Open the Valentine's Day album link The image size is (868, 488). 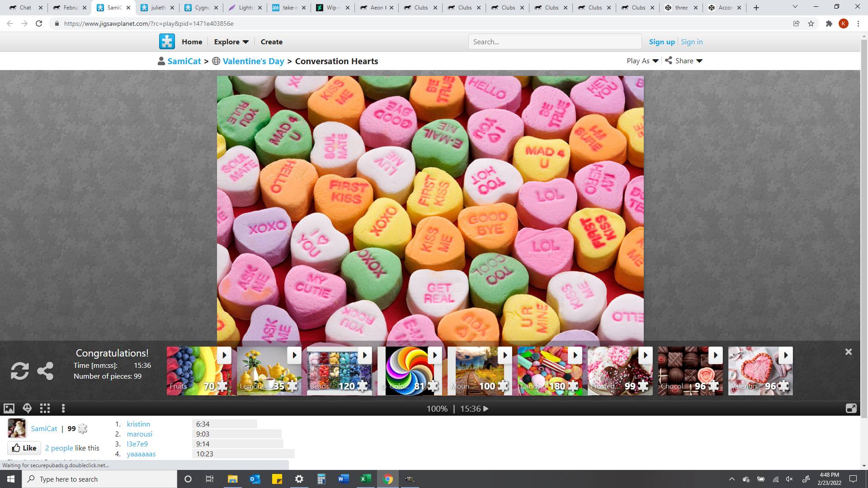coord(253,61)
